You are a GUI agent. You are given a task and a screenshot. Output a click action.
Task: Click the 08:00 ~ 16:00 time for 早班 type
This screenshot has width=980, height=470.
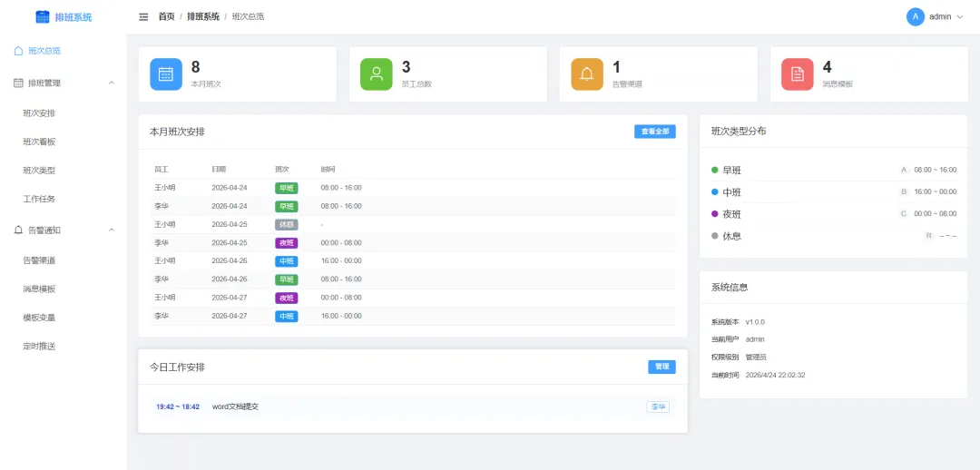click(935, 170)
